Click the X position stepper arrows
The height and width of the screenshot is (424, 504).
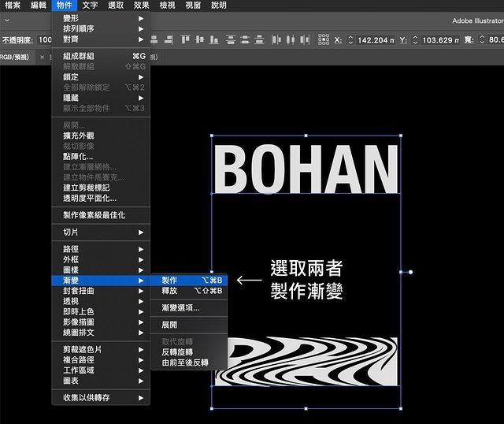(350, 39)
